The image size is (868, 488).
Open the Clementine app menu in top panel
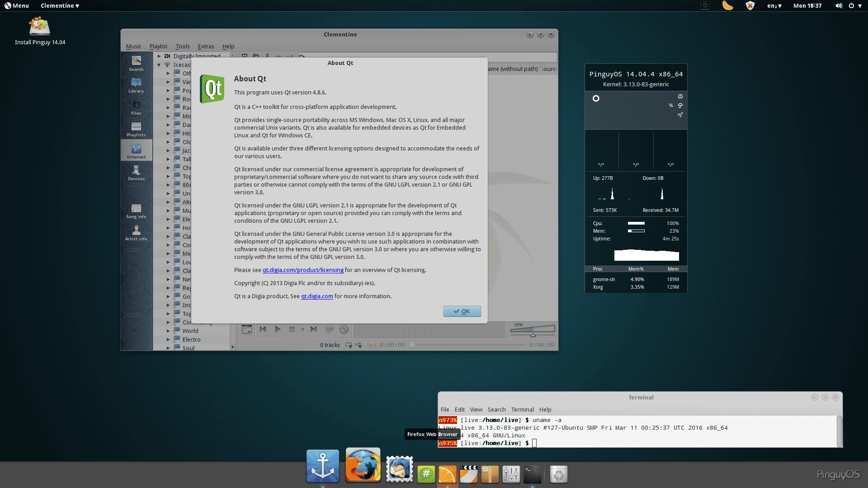click(60, 5)
